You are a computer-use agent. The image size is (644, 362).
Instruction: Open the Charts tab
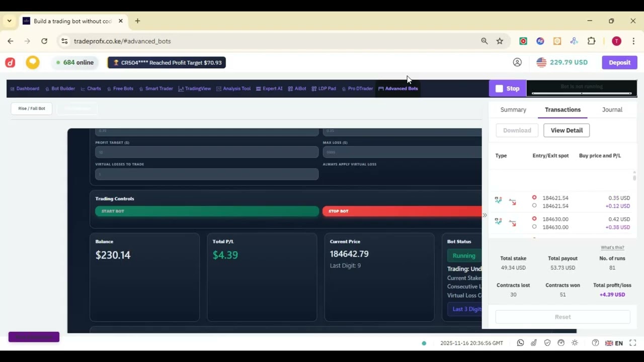91,88
